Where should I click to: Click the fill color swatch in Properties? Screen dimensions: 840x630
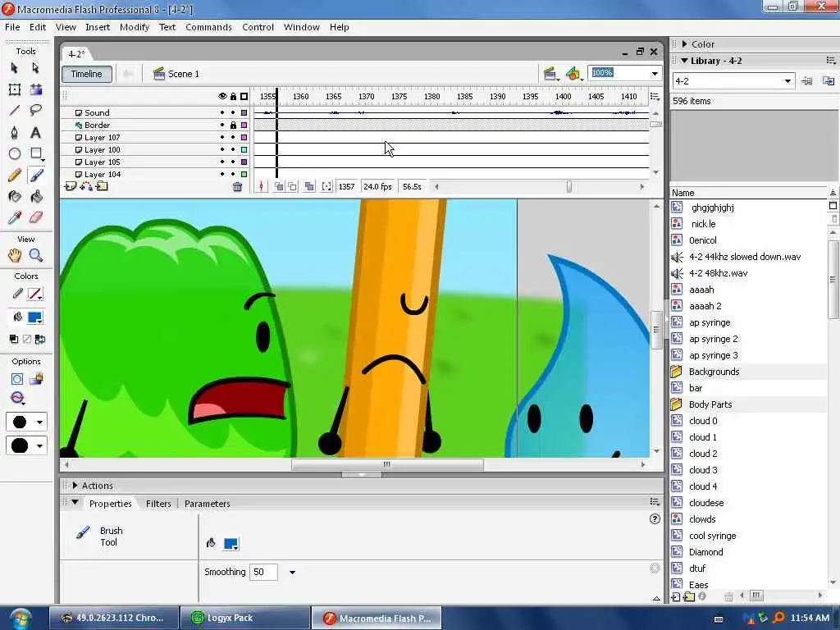pyautogui.click(x=231, y=544)
